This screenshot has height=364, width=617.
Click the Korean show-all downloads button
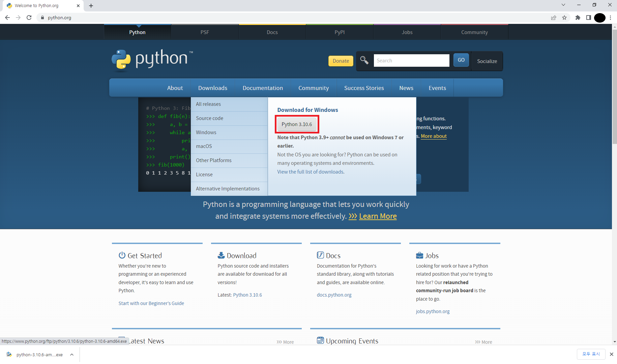pyautogui.click(x=591, y=354)
